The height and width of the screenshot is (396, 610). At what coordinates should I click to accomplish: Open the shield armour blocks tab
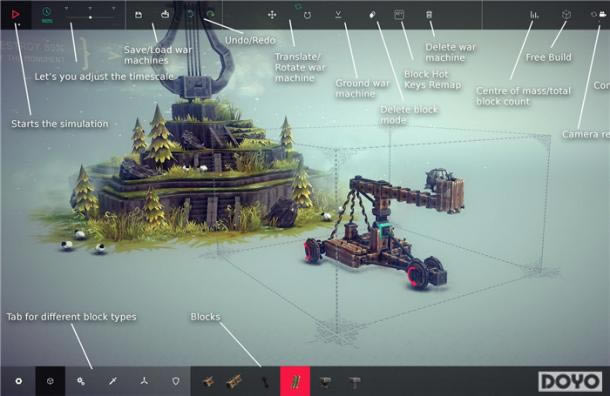point(176,381)
